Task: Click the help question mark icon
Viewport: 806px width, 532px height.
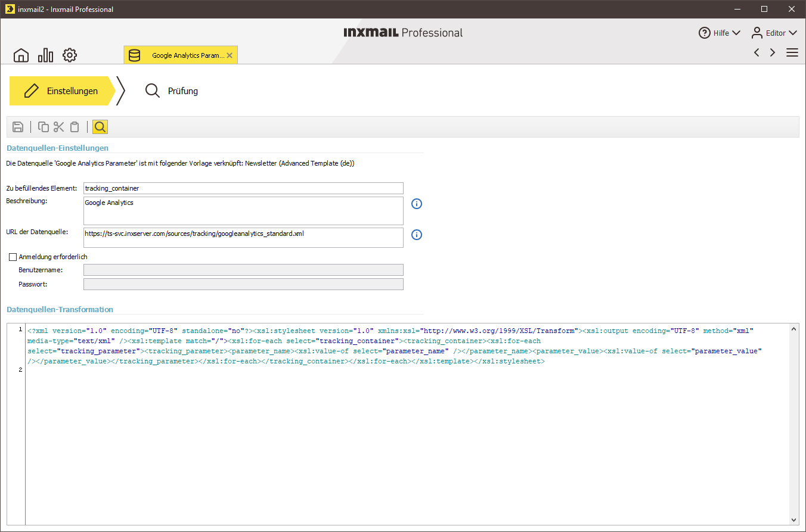Action: pos(705,33)
